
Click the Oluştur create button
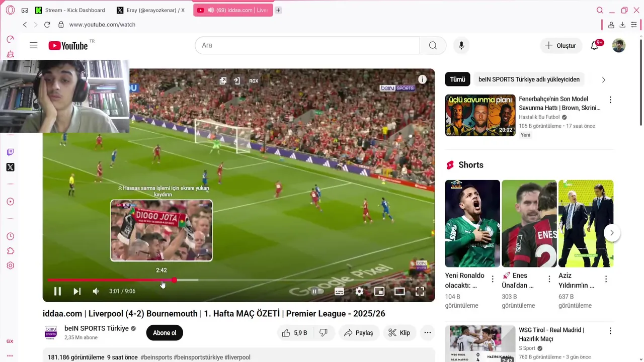pos(561,46)
